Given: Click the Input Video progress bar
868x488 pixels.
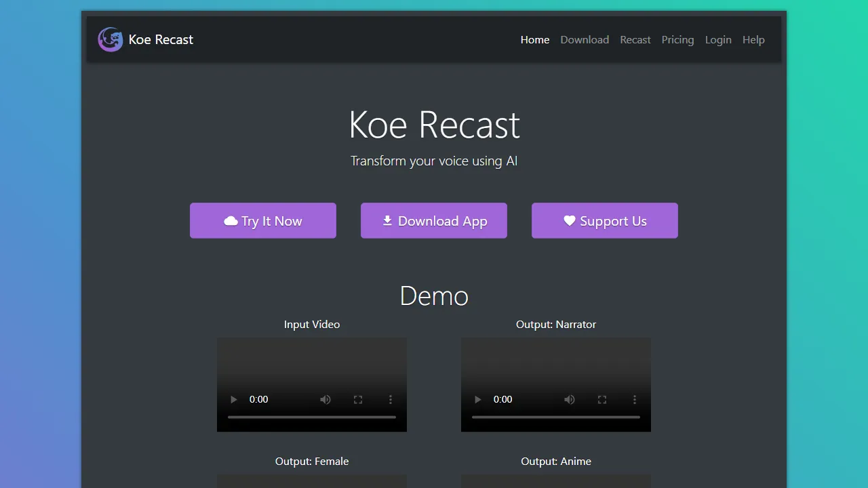Looking at the screenshot, I should 312,417.
